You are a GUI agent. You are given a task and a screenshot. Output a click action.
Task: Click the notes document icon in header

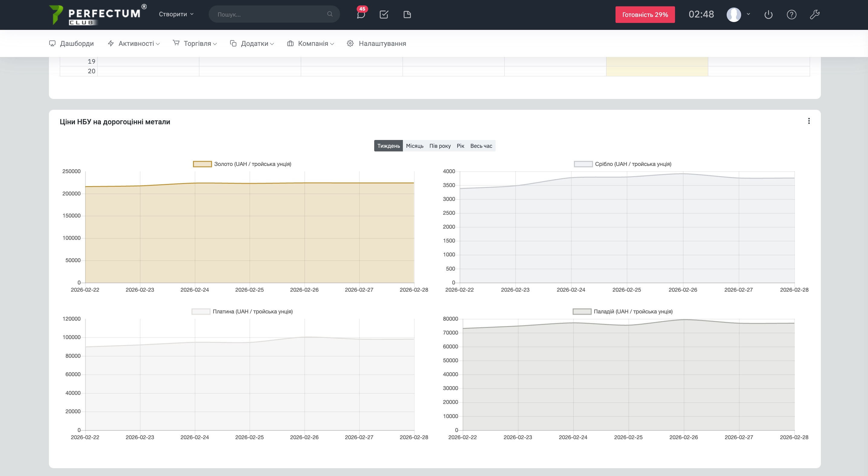pyautogui.click(x=407, y=14)
